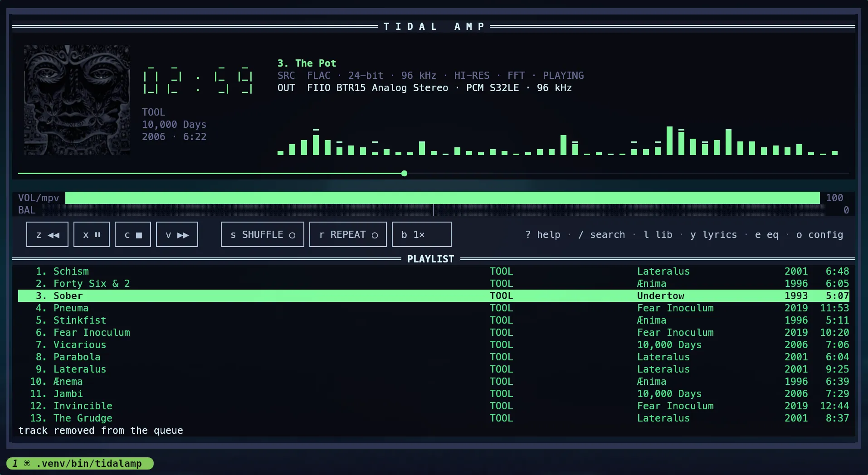Viewport: 868px width, 475px height.
Task: Click the previous track rewind button
Action: pos(47,234)
